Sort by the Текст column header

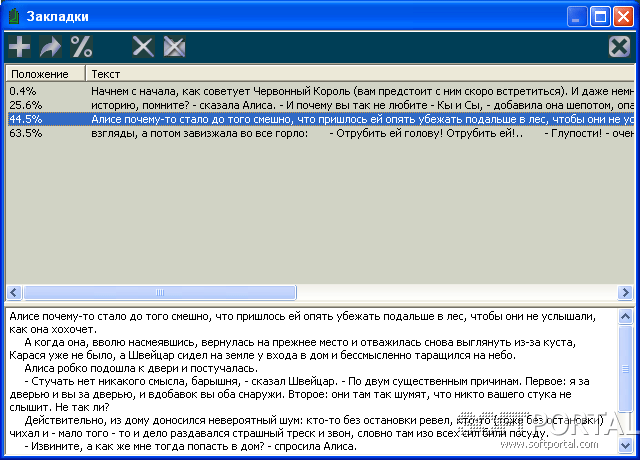360,74
